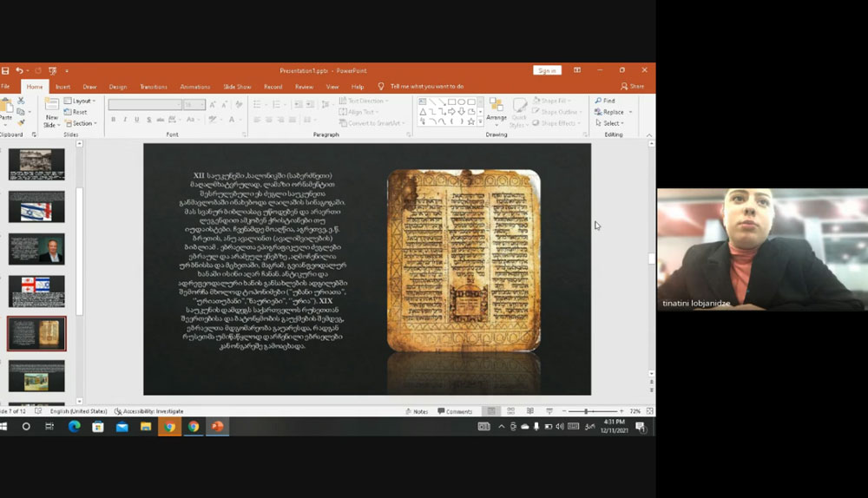Image resolution: width=868 pixels, height=498 pixels.
Task: Click the Share button
Action: pos(633,87)
